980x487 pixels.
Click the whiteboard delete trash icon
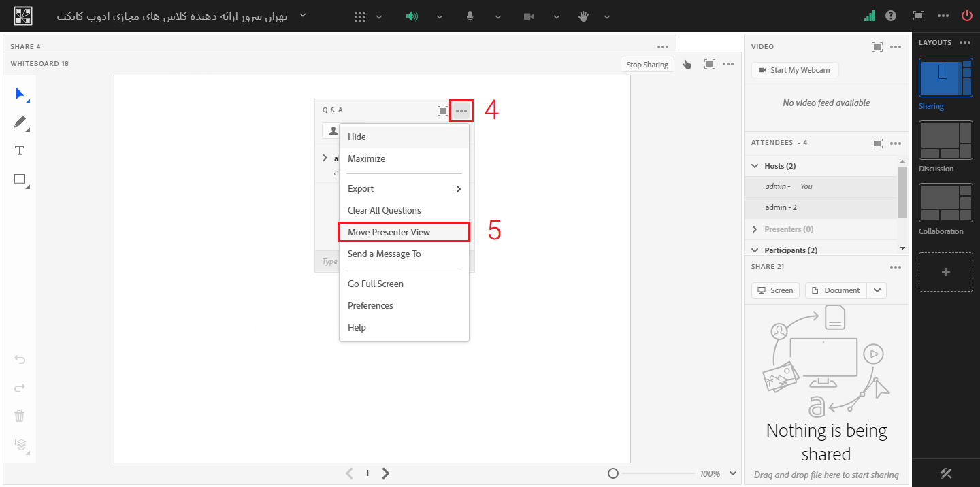[20, 416]
